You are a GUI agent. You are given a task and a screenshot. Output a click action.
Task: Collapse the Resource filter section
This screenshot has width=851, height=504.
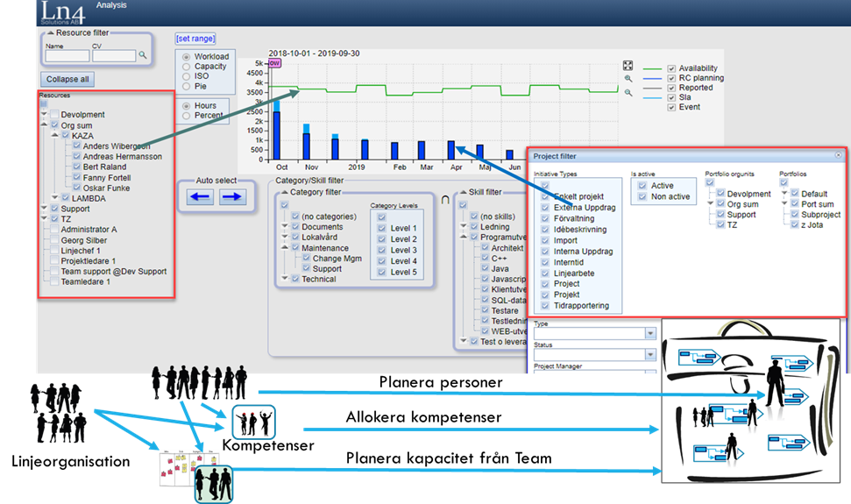pos(51,33)
